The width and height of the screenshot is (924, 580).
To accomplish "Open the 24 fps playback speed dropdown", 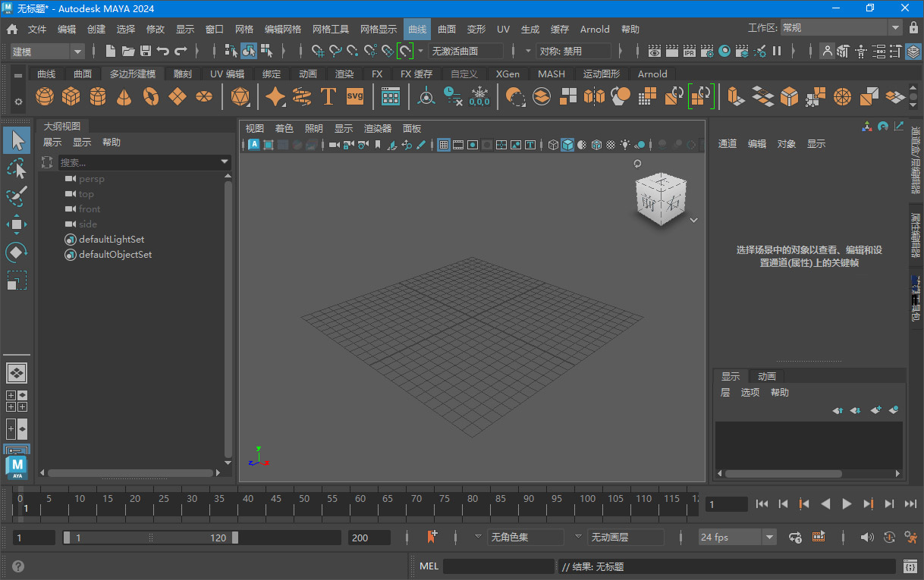I will pyautogui.click(x=769, y=537).
